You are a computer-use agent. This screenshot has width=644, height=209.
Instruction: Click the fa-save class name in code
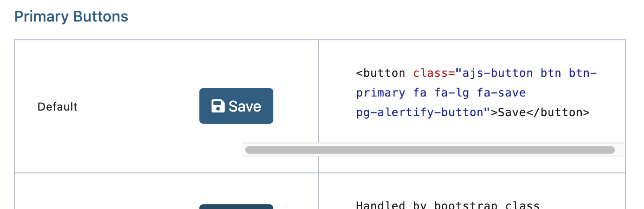pos(501,93)
